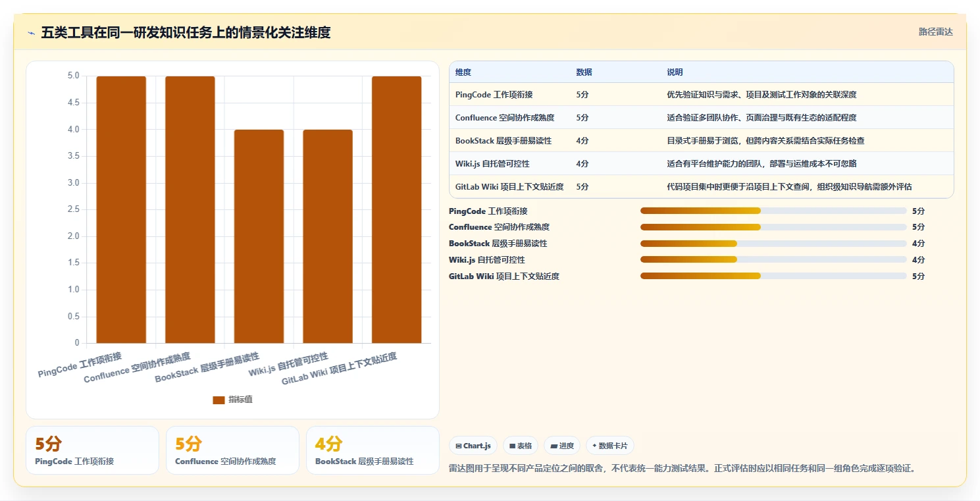Click the description starting 适合验证多团队协作

pyautogui.click(x=761, y=118)
